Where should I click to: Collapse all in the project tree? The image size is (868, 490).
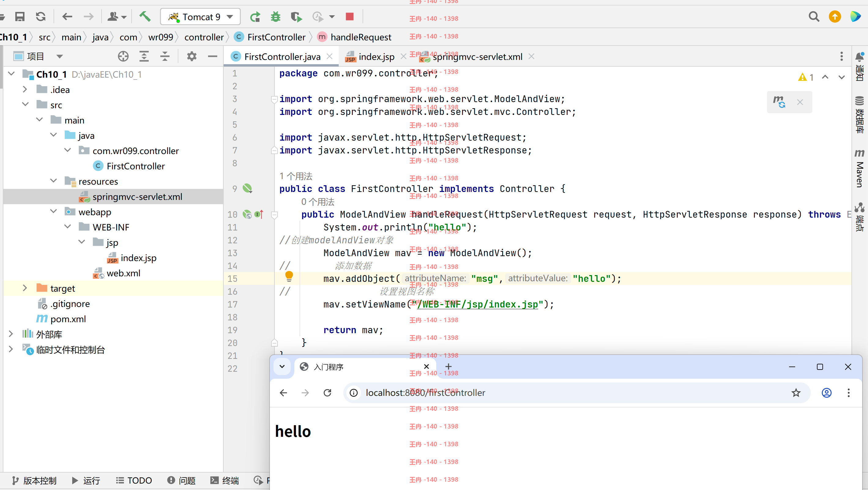click(x=165, y=56)
